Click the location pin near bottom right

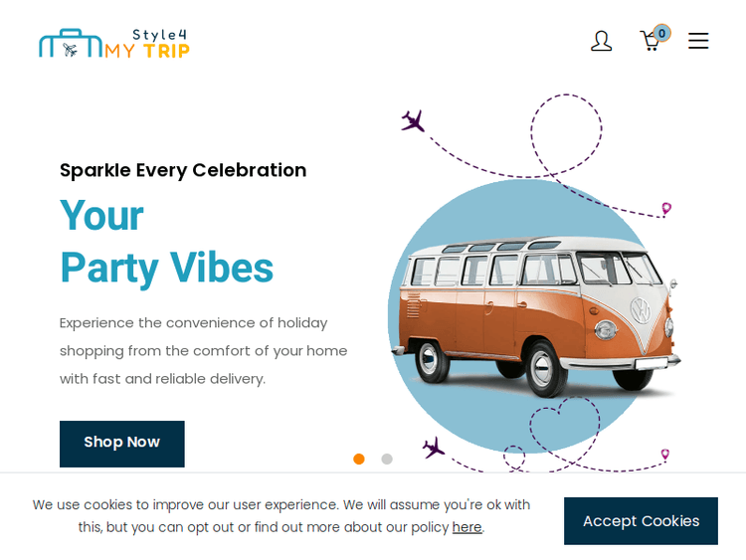point(664,455)
